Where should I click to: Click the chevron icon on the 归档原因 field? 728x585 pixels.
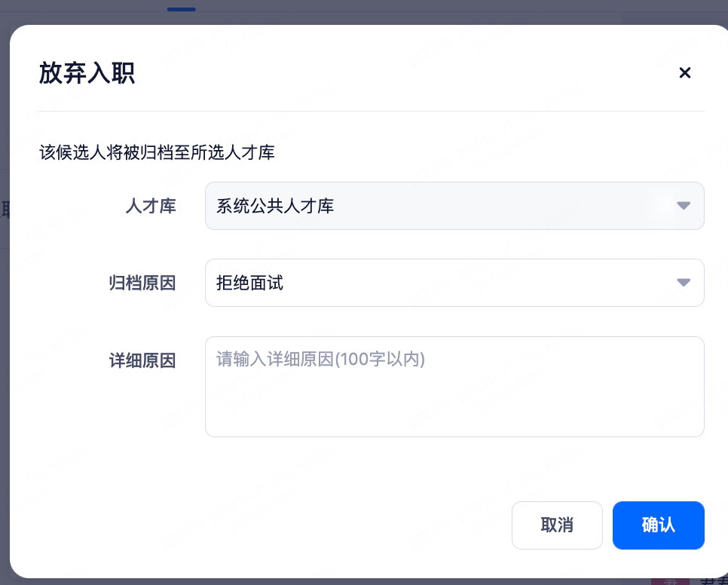(684, 282)
